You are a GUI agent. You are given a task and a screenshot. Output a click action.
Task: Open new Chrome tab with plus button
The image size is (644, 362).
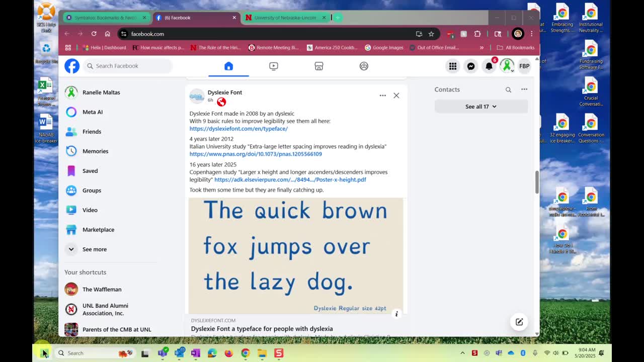(x=338, y=18)
